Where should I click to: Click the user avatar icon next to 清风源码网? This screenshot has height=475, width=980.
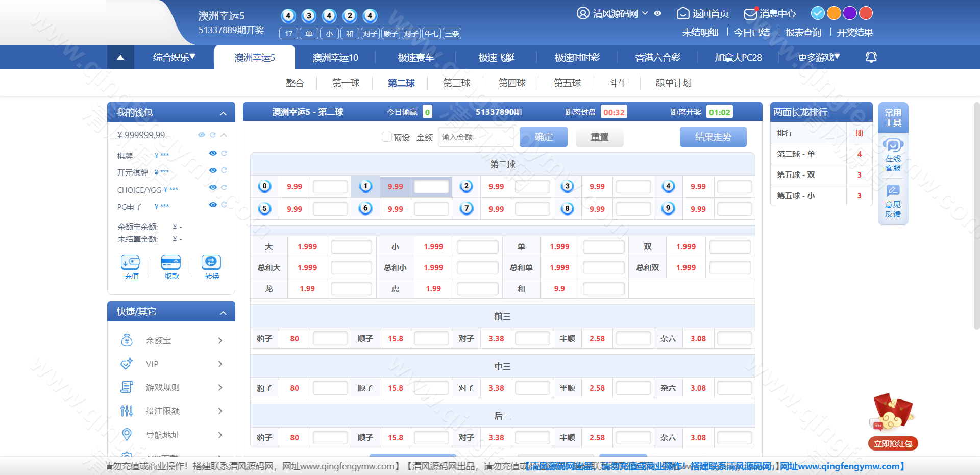click(583, 13)
